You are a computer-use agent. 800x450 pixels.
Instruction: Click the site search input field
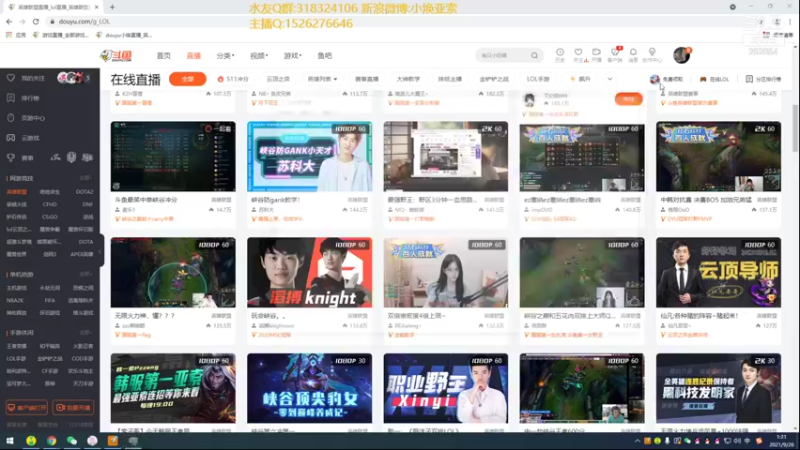[x=503, y=55]
